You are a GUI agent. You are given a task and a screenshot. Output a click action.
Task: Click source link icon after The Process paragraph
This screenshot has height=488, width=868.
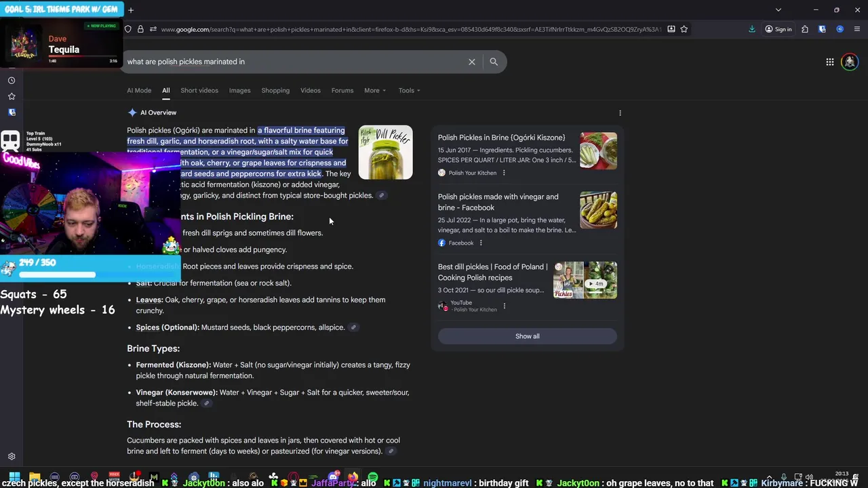(x=391, y=451)
